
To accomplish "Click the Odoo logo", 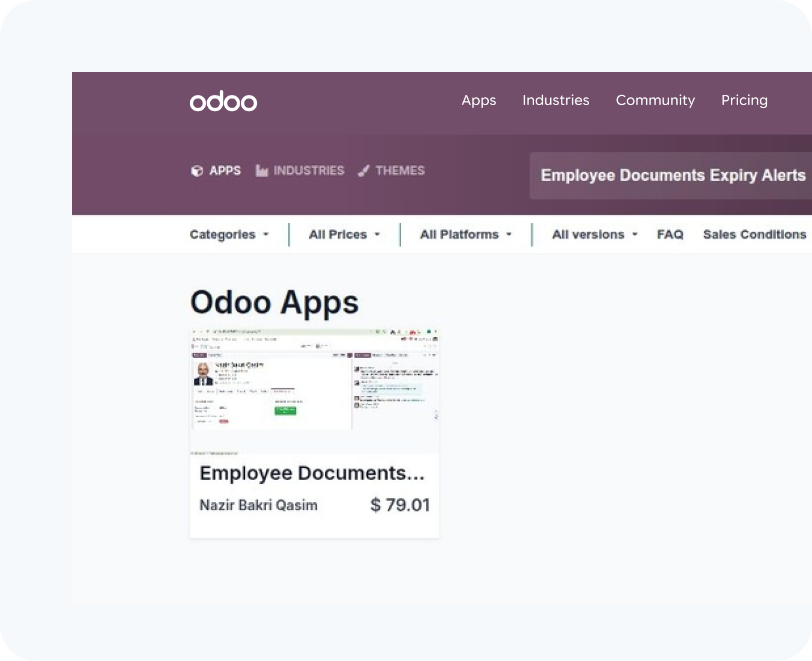I will 223,101.
